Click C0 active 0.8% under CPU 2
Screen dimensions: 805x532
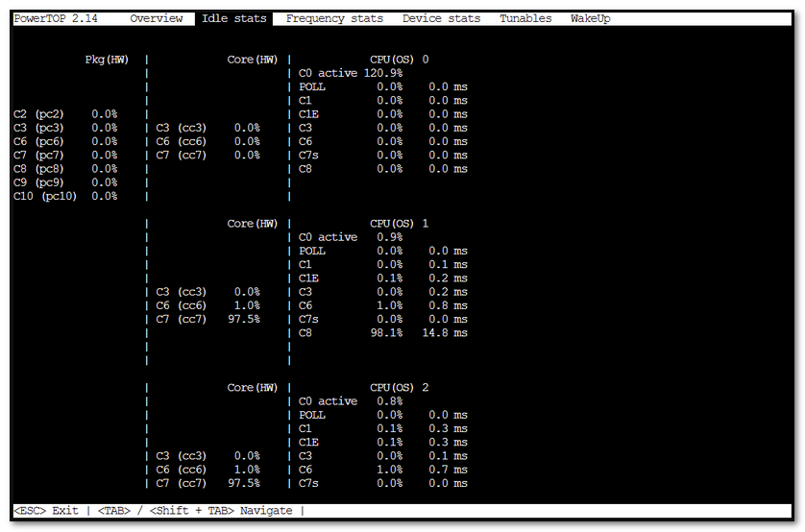click(351, 401)
